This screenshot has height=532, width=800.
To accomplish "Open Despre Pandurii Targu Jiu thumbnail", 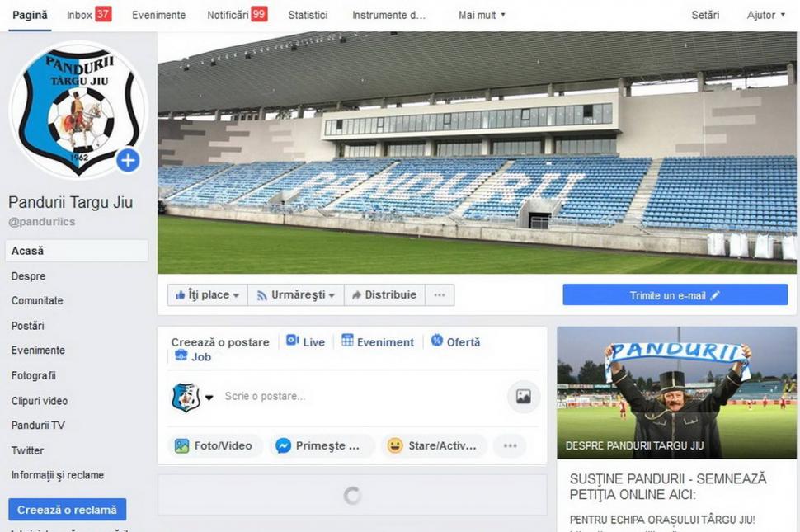I will (676, 393).
